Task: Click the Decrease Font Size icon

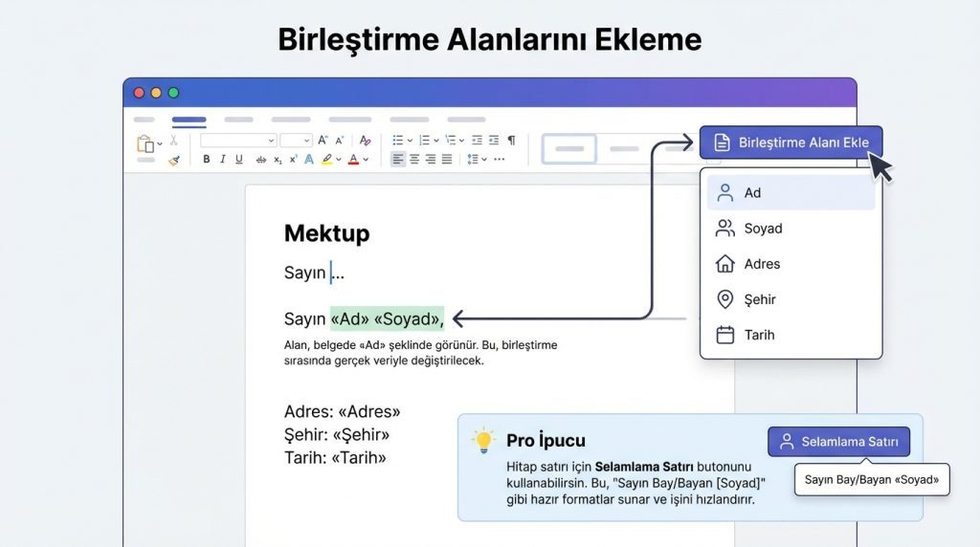Action: (340, 141)
